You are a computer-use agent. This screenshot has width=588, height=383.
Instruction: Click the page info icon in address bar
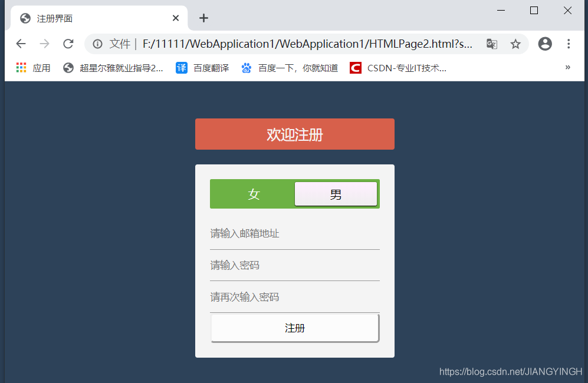(x=98, y=44)
